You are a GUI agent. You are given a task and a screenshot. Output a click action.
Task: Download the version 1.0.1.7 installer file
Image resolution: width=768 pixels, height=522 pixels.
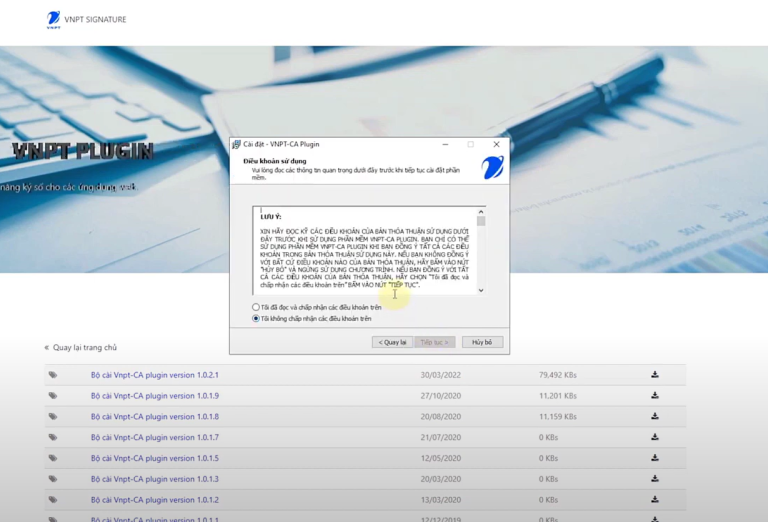point(655,437)
